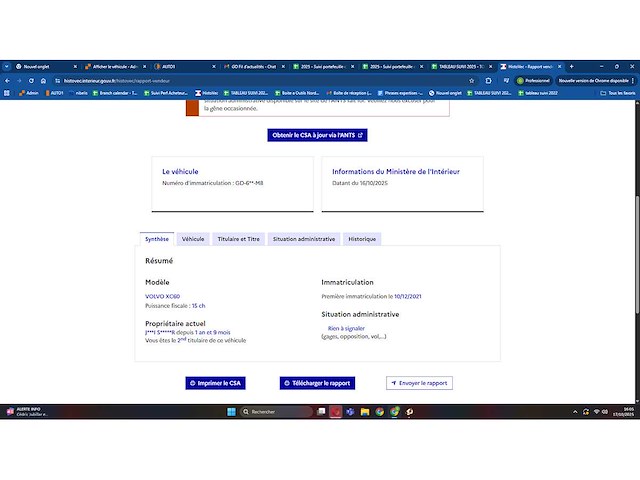Switch to the Véhicule tab

point(193,239)
